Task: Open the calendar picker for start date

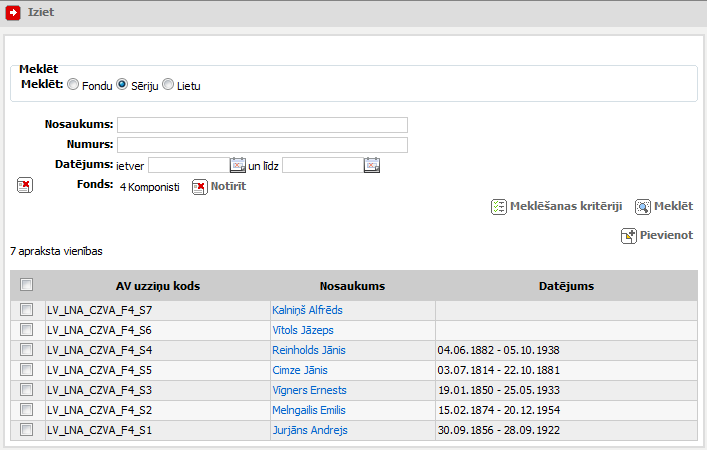Action: [238, 165]
